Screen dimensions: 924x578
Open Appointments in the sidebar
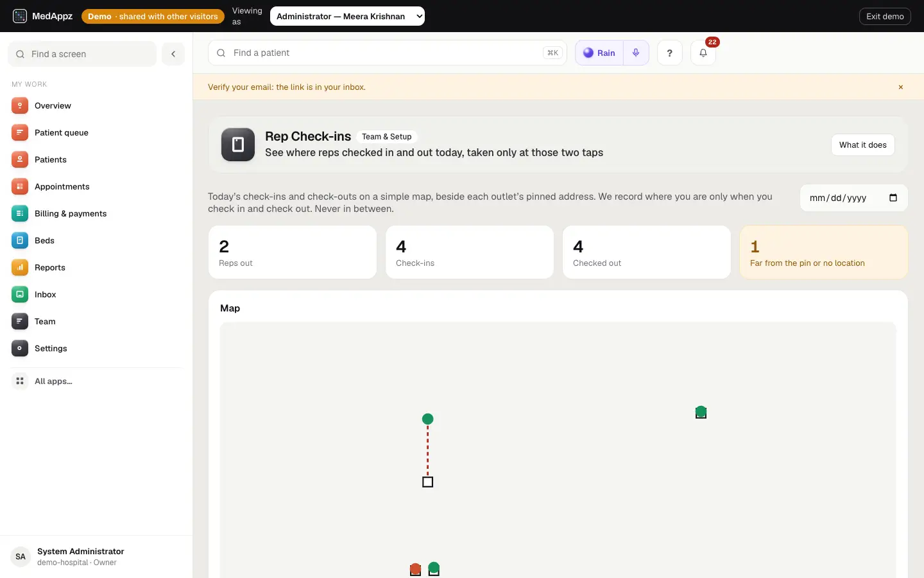point(96,187)
